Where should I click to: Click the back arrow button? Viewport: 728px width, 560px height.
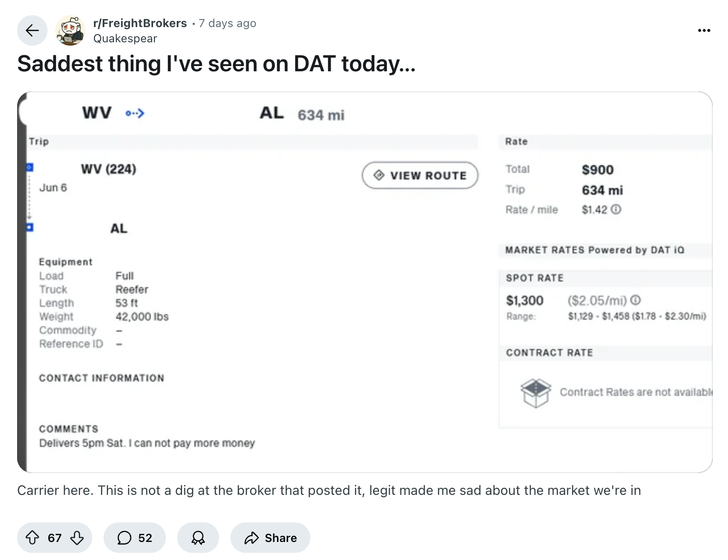point(32,31)
